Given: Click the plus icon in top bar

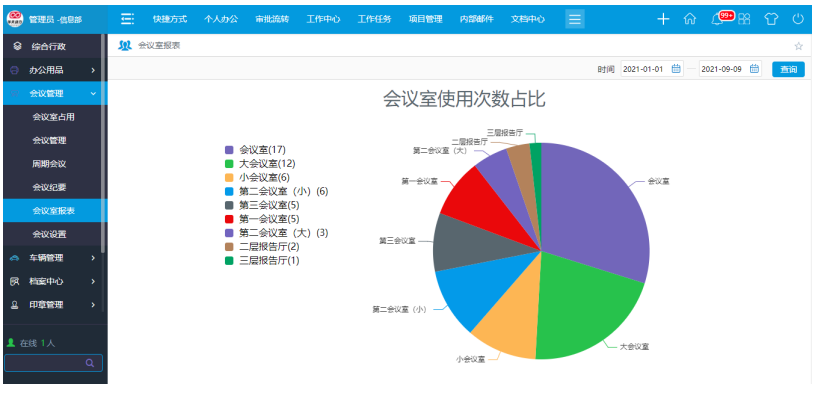Looking at the screenshot, I should coord(663,19).
